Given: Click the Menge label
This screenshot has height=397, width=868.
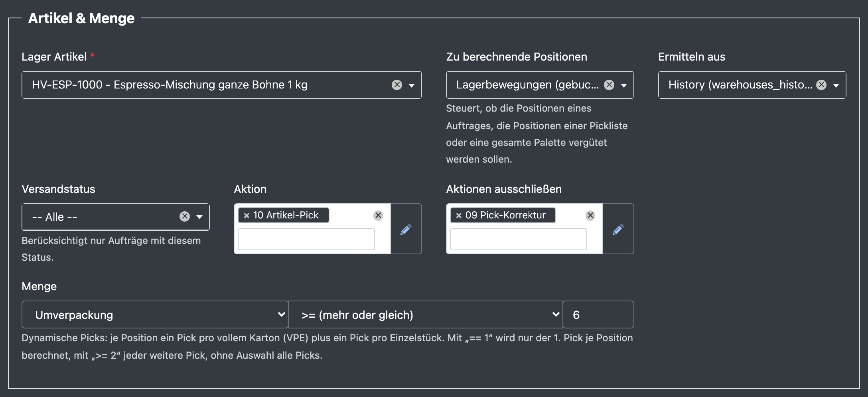Looking at the screenshot, I should point(39,286).
